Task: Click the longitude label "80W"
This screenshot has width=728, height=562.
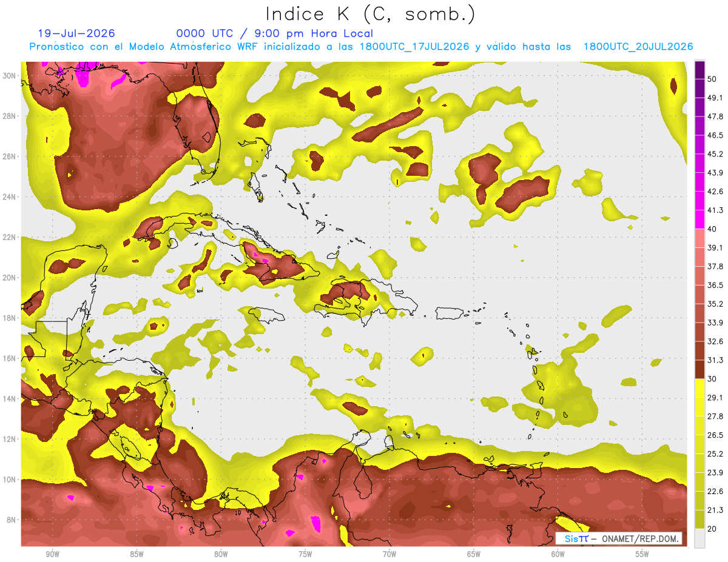Action: click(x=221, y=554)
